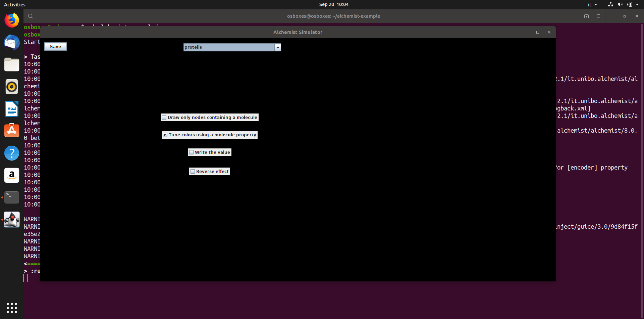Screen dimensions: 644x319
Task: Open the Files manager from the dock
Action: point(12,64)
